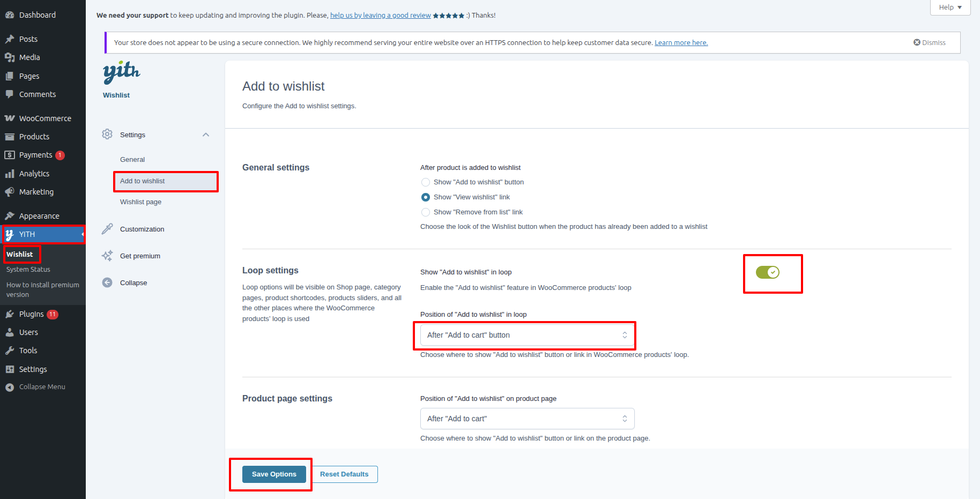Viewport: 980px width, 499px height.
Task: Open the Wishlist page settings tab
Action: 140,202
